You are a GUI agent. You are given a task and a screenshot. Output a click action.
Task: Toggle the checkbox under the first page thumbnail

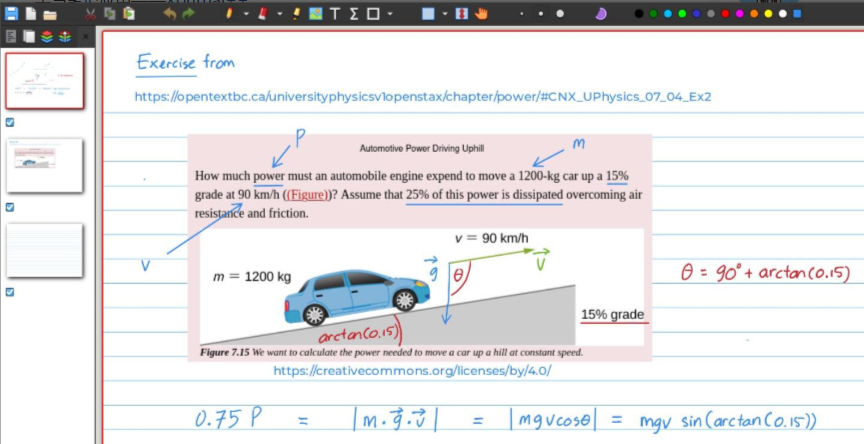[10, 122]
